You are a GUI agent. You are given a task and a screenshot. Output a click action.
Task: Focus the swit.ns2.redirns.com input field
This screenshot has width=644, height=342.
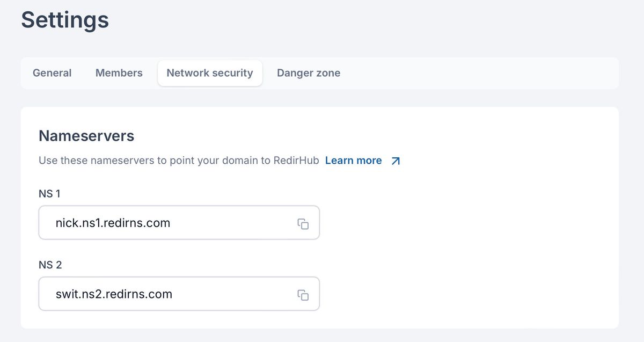pos(161,294)
